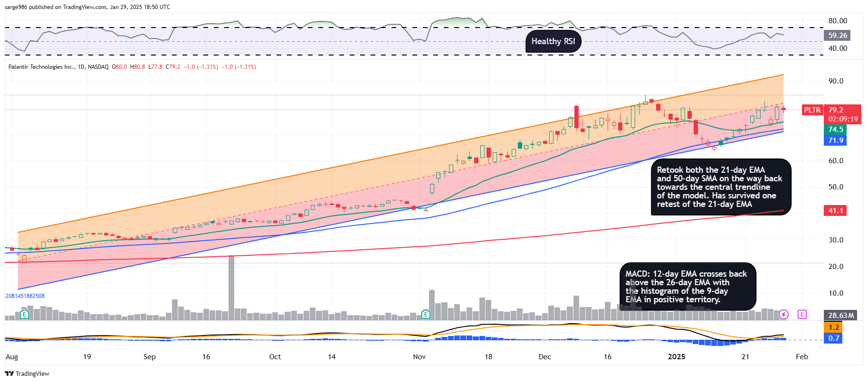Click the '2025' date axis label
868x382 pixels.
pyautogui.click(x=677, y=357)
